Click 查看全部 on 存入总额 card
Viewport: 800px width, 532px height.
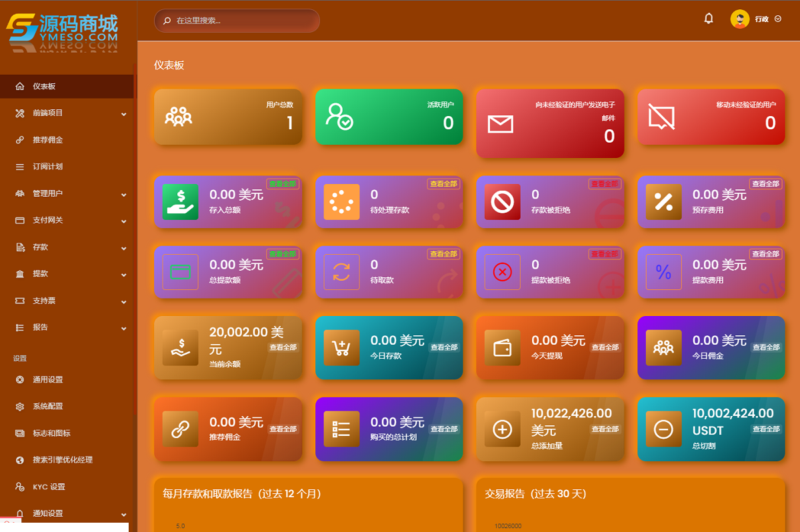(283, 183)
